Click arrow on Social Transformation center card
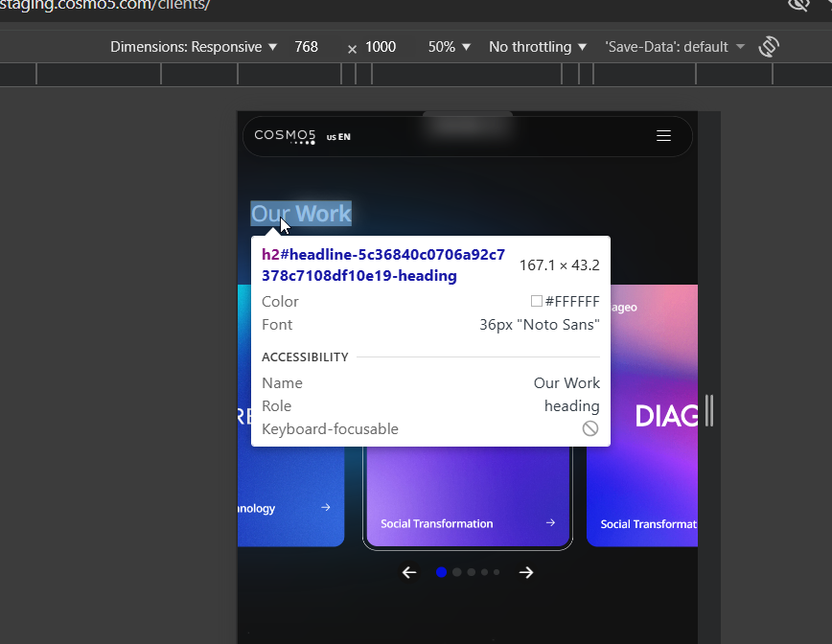832x644 pixels. pos(550,522)
